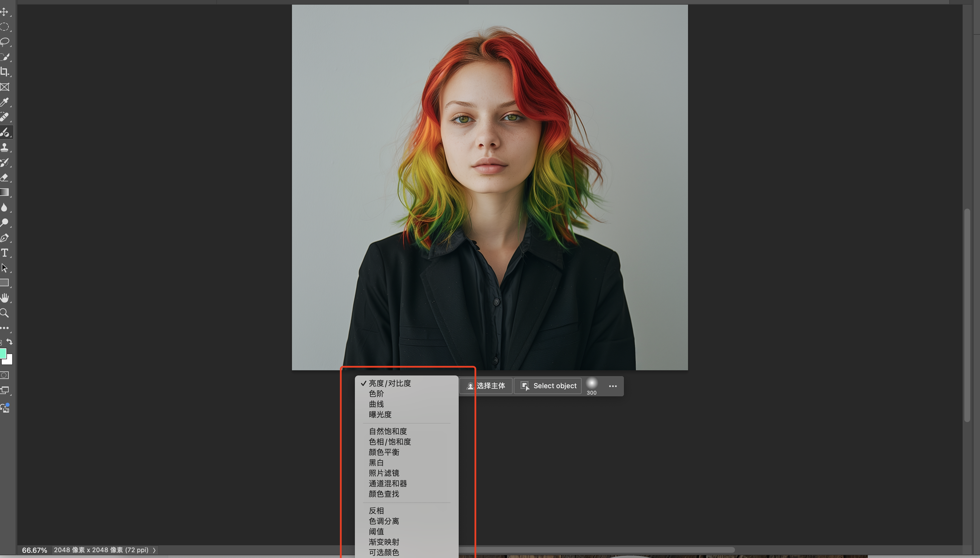Select the Clone Stamp tool

5,147
